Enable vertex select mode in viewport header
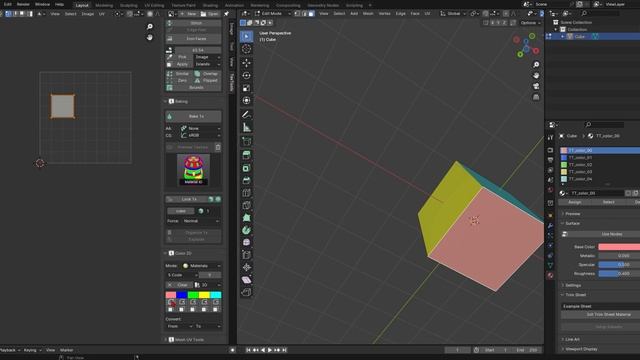This screenshot has width=640, height=360. (x=297, y=13)
